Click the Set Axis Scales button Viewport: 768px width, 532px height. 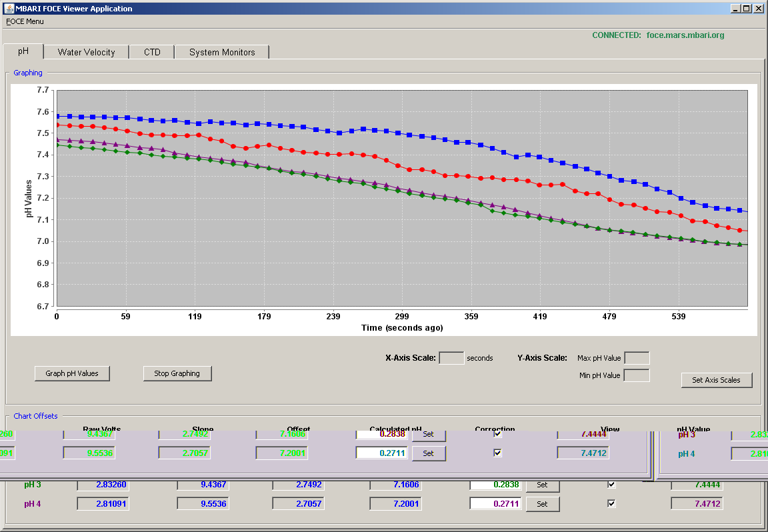[716, 380]
